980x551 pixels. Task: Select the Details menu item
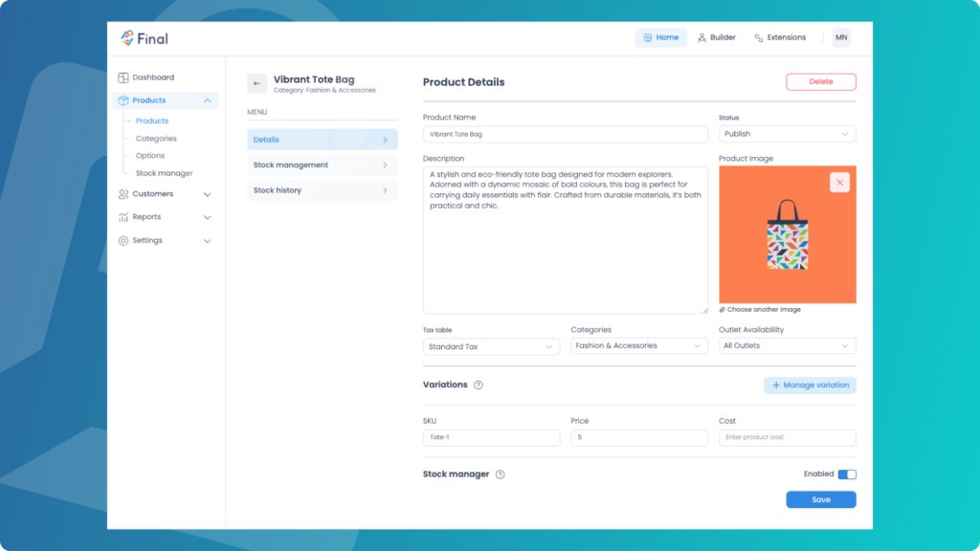point(323,140)
